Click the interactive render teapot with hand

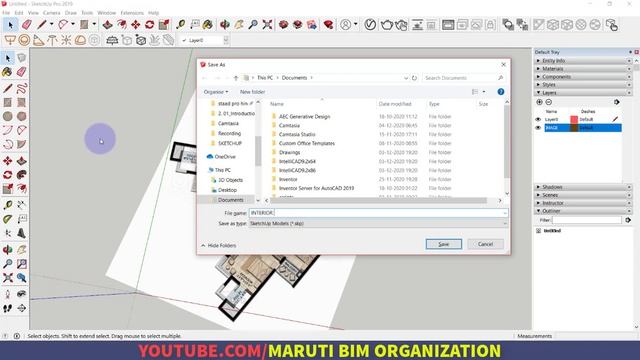pos(401,25)
